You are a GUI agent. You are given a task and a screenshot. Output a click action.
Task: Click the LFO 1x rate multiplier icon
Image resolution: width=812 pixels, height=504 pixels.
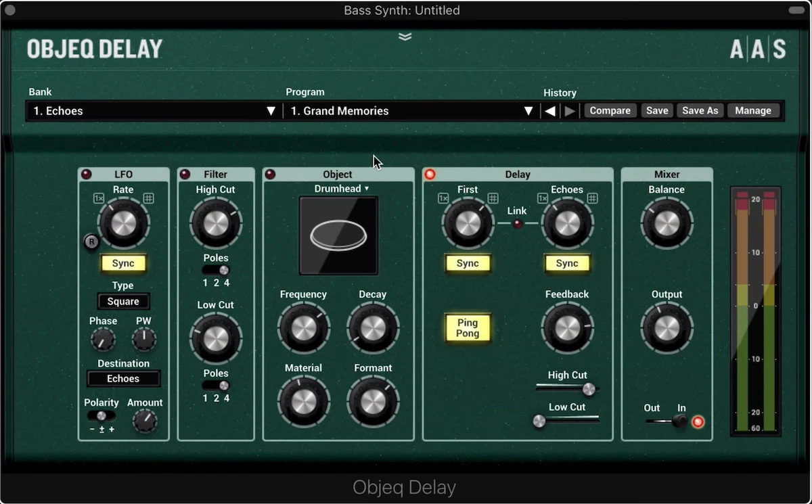pos(99,198)
